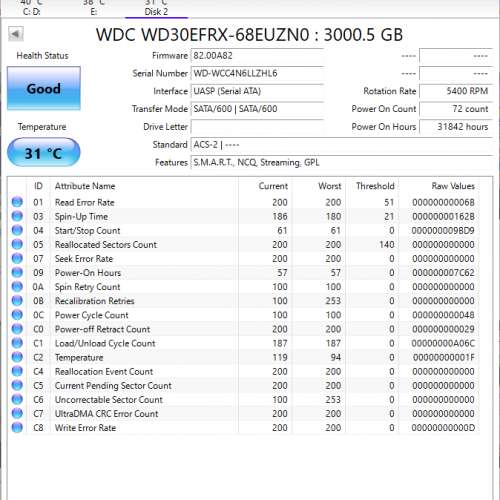
Task: Click status orb for Power-off Retract Count
Action: (x=17, y=329)
